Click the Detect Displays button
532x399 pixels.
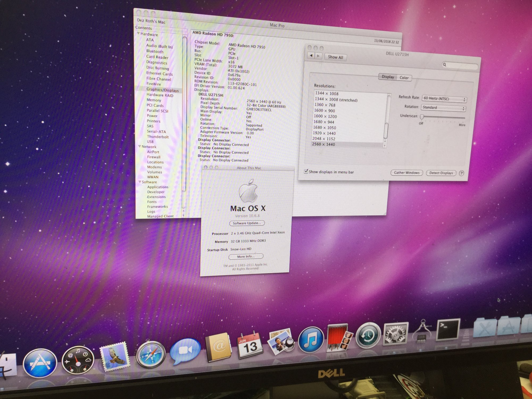click(x=441, y=173)
